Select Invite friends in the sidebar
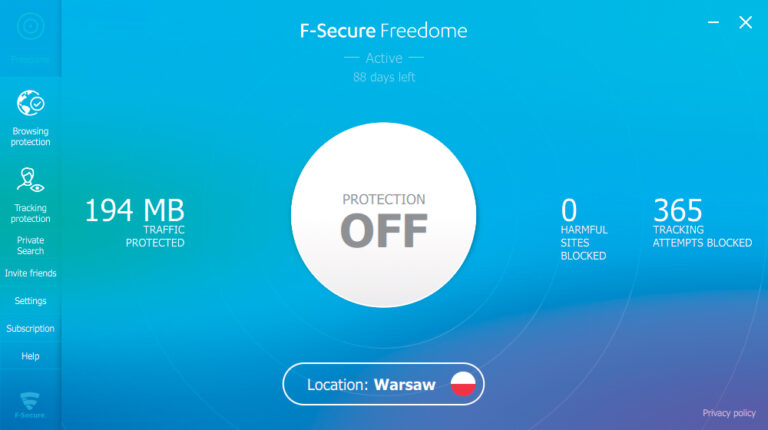 (30, 273)
